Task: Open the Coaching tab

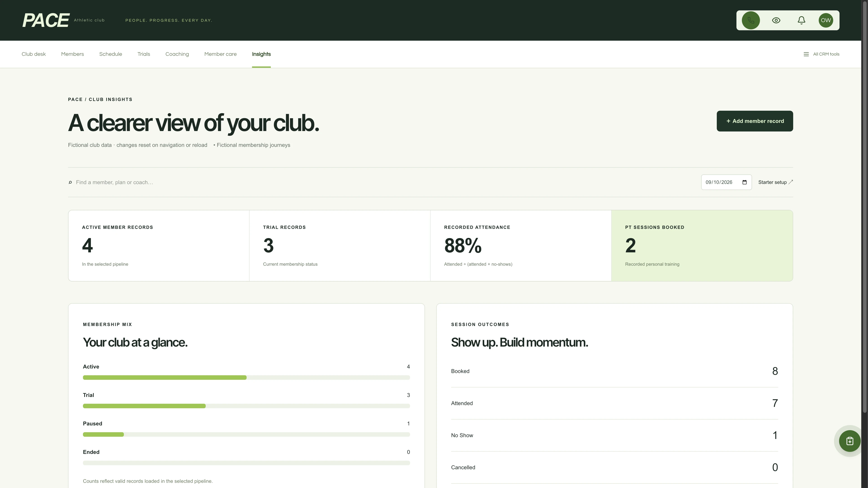Action: (x=177, y=54)
